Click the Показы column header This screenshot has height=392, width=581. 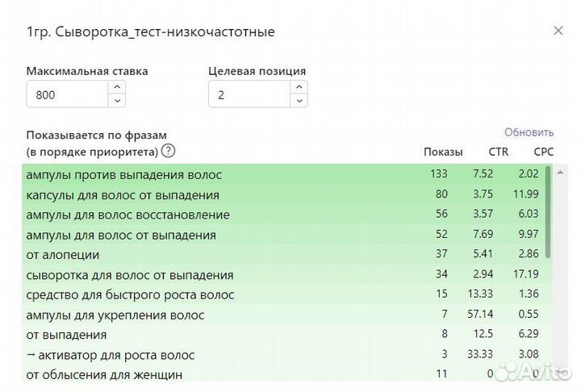click(443, 152)
